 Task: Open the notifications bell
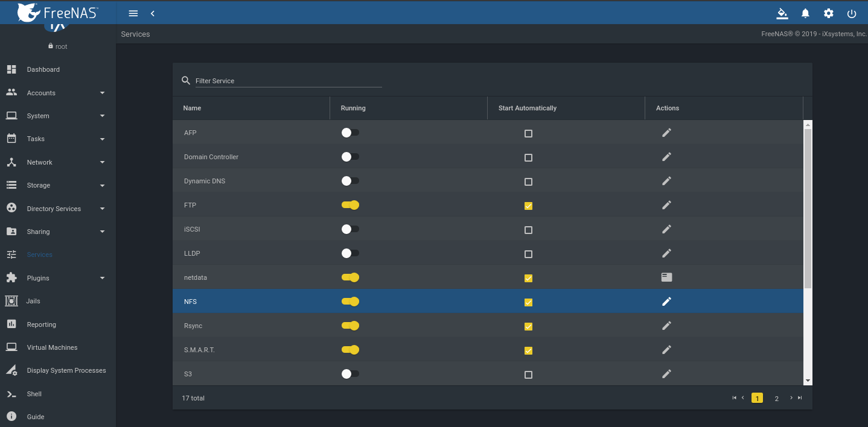click(805, 13)
